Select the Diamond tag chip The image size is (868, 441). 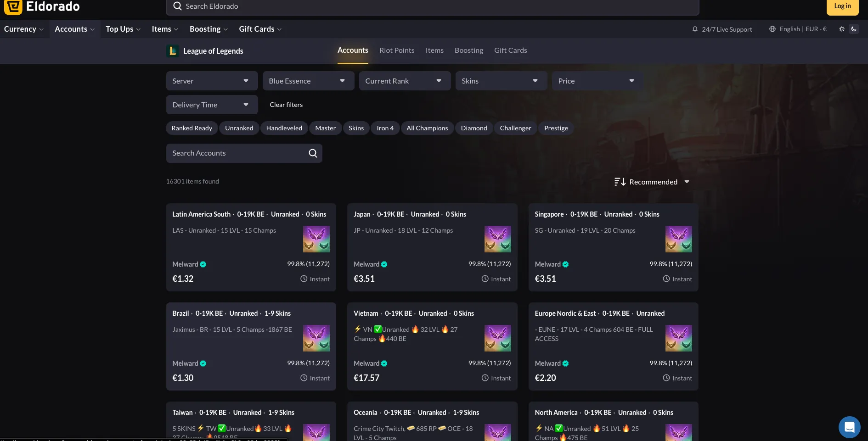pyautogui.click(x=474, y=128)
